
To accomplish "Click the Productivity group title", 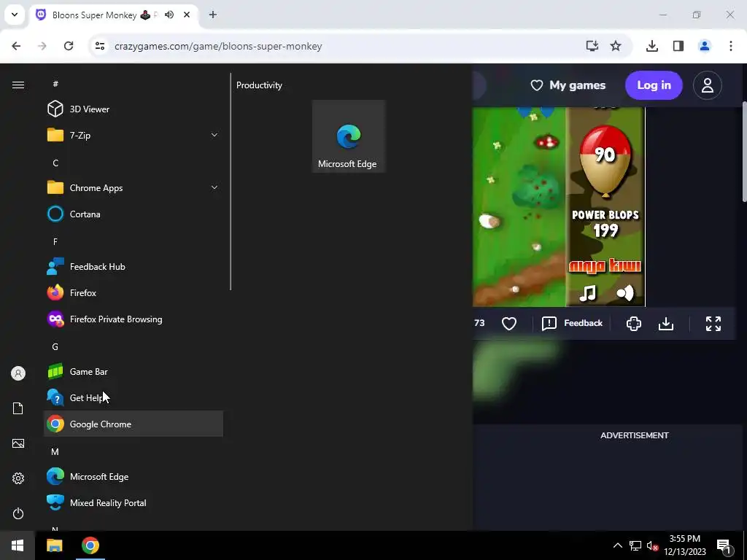I will tap(259, 85).
